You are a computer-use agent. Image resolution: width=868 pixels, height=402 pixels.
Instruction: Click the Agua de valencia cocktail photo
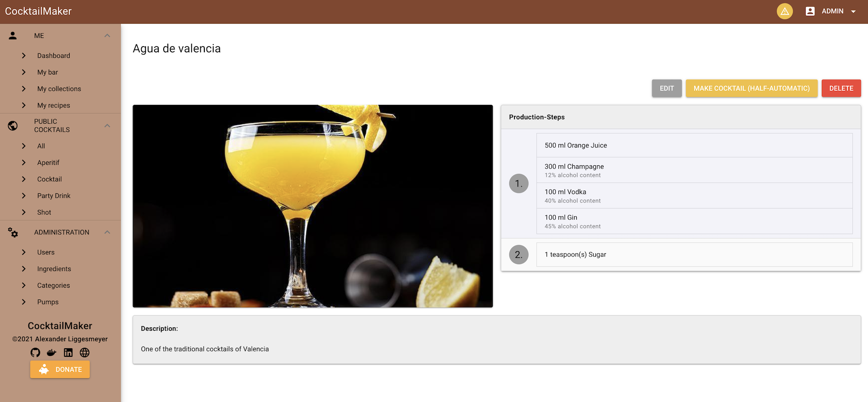pos(312,206)
